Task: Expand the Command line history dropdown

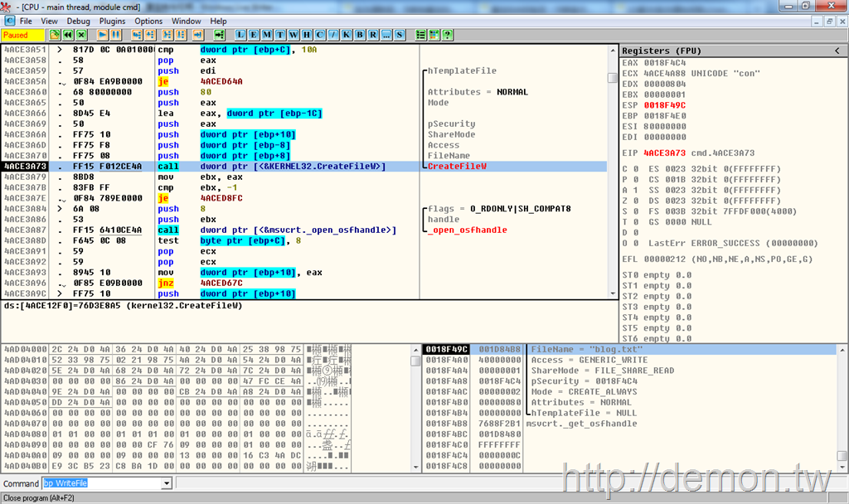Action: (x=166, y=483)
